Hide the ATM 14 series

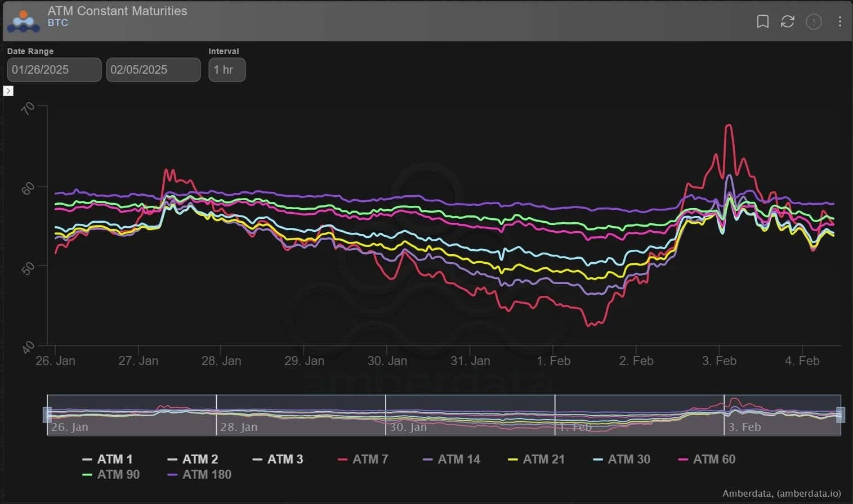(452, 460)
